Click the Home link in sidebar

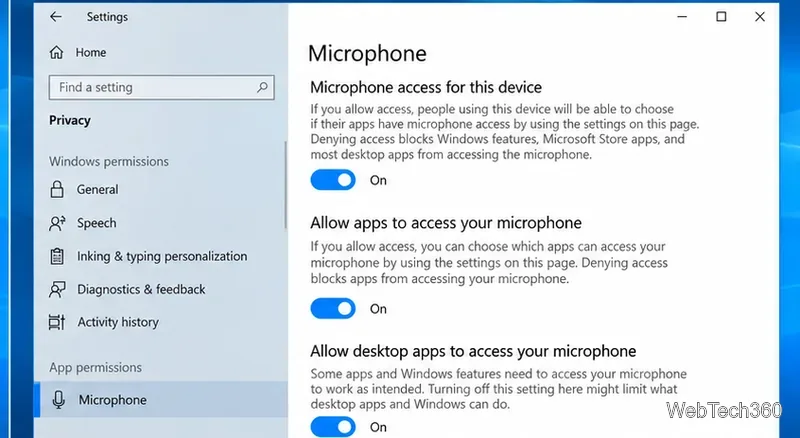point(91,52)
